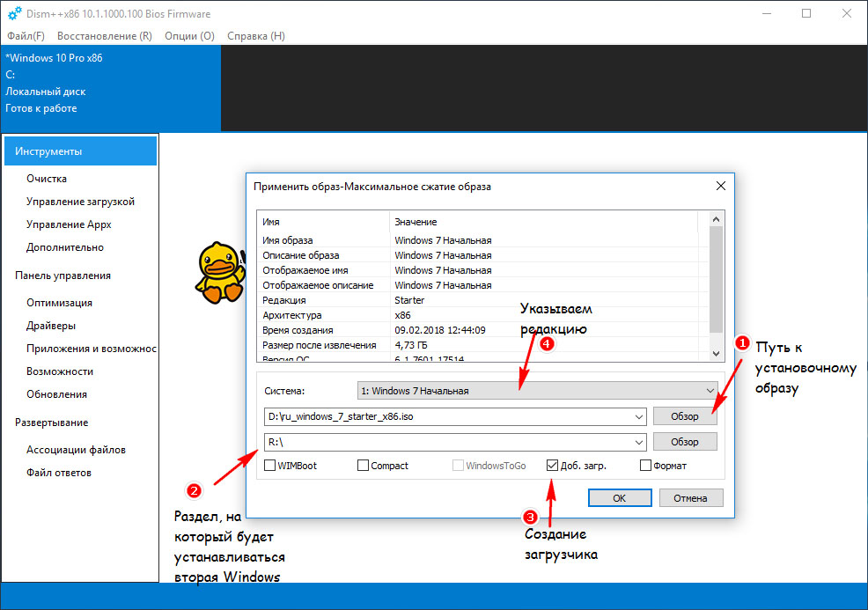Click the Starter value cell
868x610 pixels.
pyautogui.click(x=409, y=300)
